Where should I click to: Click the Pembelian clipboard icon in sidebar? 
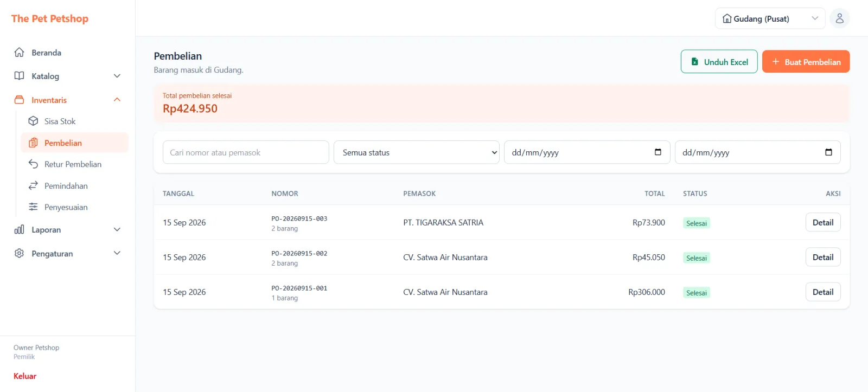33,143
